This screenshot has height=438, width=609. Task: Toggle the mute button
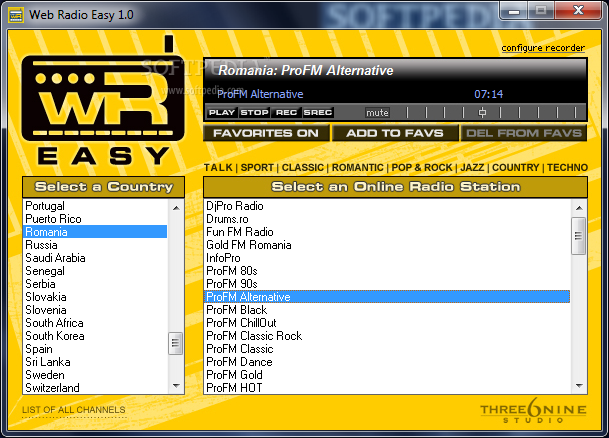point(377,113)
